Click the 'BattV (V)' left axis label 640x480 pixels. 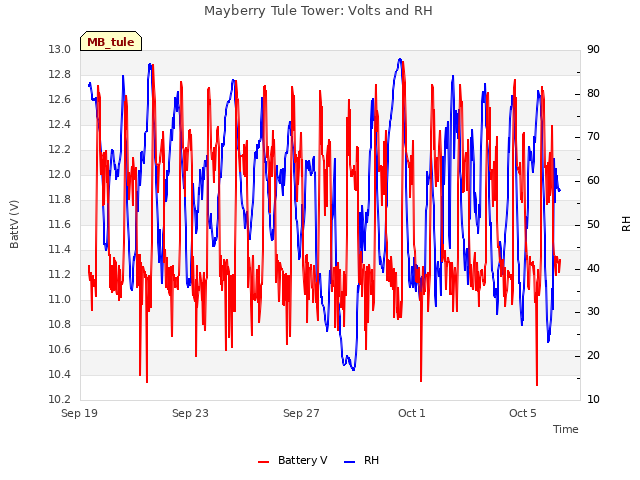(x=14, y=224)
